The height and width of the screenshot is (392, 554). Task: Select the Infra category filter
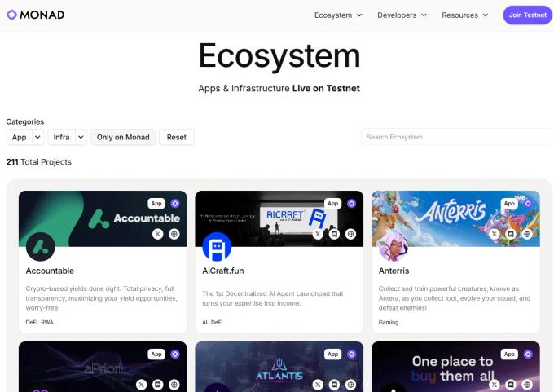[x=61, y=137]
